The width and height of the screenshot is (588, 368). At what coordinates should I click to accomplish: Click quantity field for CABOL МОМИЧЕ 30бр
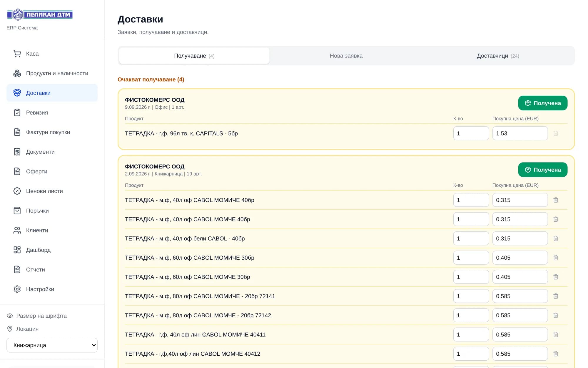tap(471, 258)
